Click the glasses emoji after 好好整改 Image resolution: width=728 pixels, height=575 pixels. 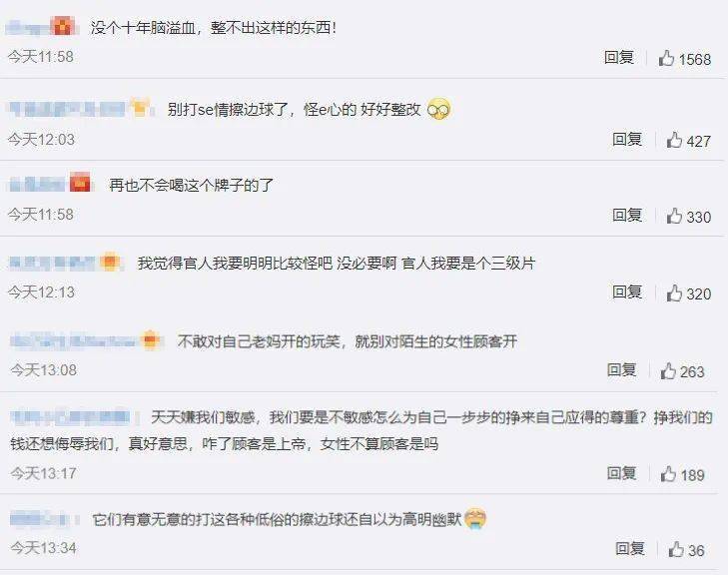pos(438,110)
